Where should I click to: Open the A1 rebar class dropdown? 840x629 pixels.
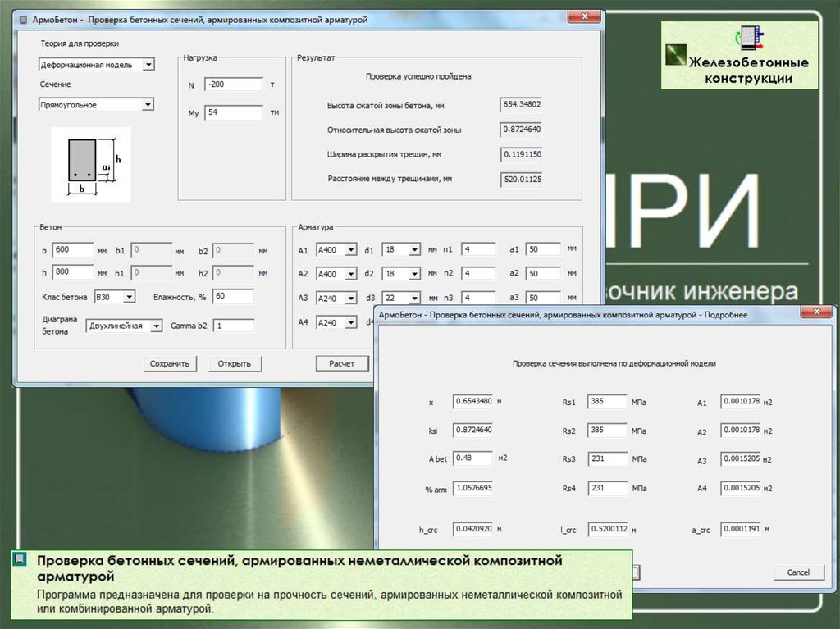[351, 250]
